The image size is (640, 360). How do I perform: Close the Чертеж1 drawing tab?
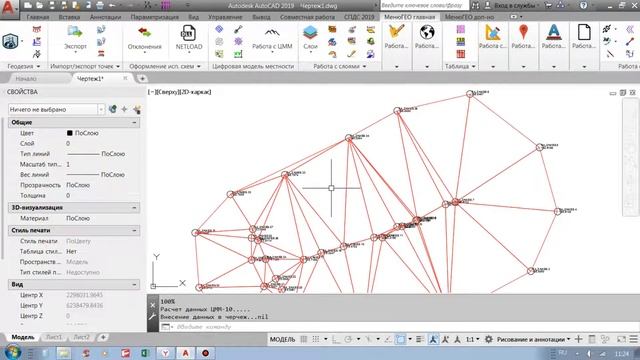[125, 78]
